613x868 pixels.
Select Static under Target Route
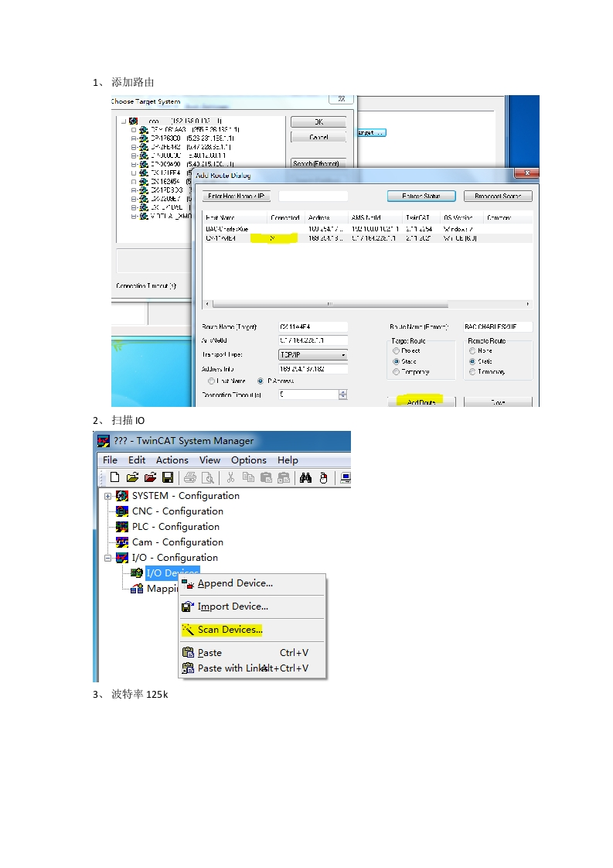click(x=397, y=361)
